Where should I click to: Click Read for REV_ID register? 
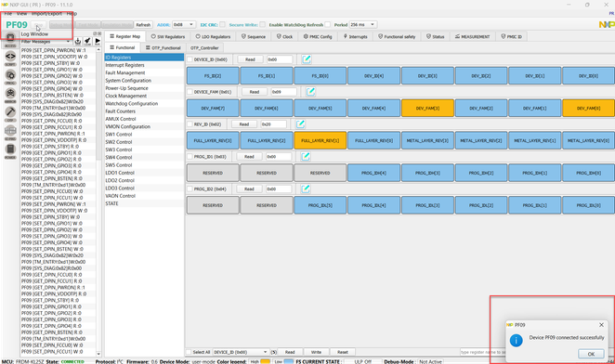click(244, 124)
